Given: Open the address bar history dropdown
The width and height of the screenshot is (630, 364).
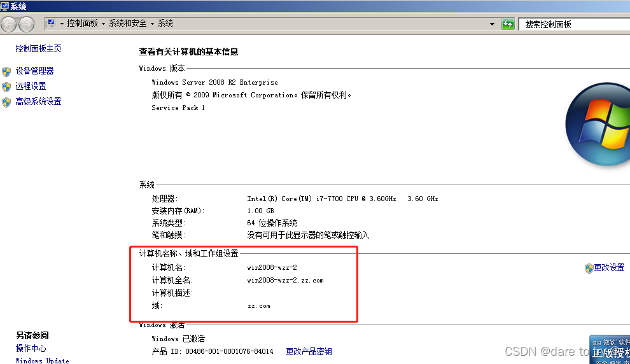Looking at the screenshot, I should 492,24.
